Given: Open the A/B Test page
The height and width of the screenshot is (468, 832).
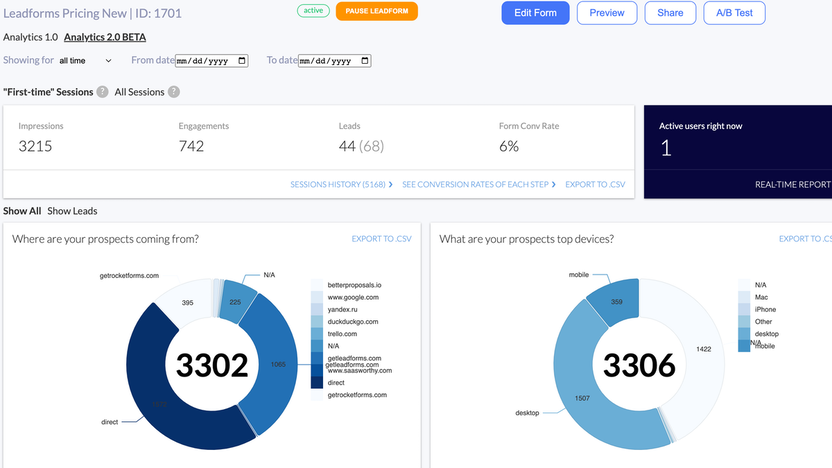Looking at the screenshot, I should click(x=734, y=13).
